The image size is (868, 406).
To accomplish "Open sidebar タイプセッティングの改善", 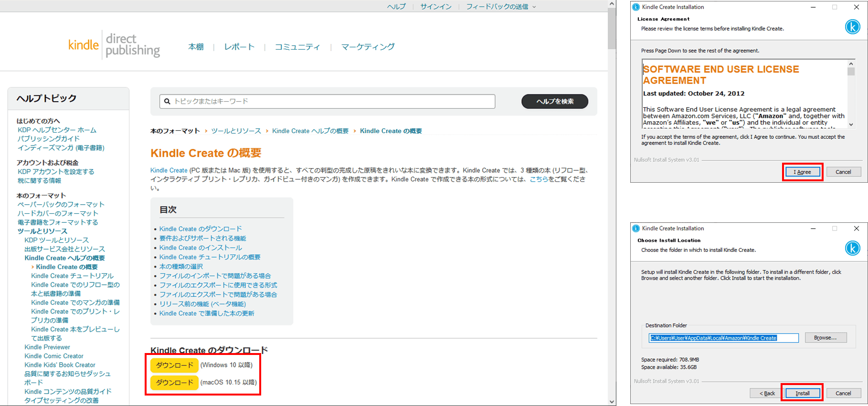I will 62,400.
